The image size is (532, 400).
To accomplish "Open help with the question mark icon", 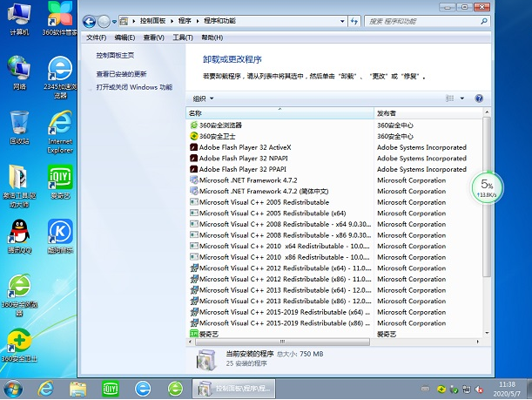I will (x=479, y=98).
